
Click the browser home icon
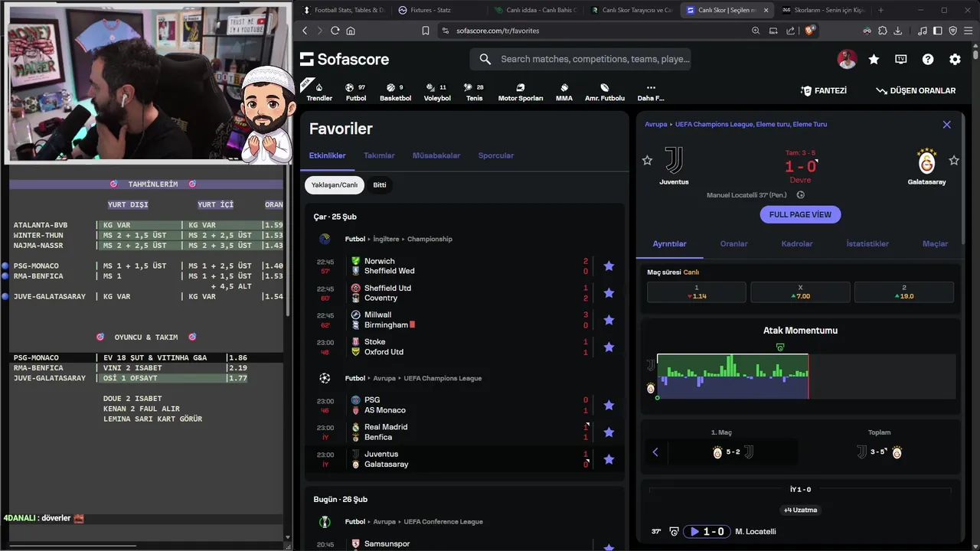pos(351,31)
